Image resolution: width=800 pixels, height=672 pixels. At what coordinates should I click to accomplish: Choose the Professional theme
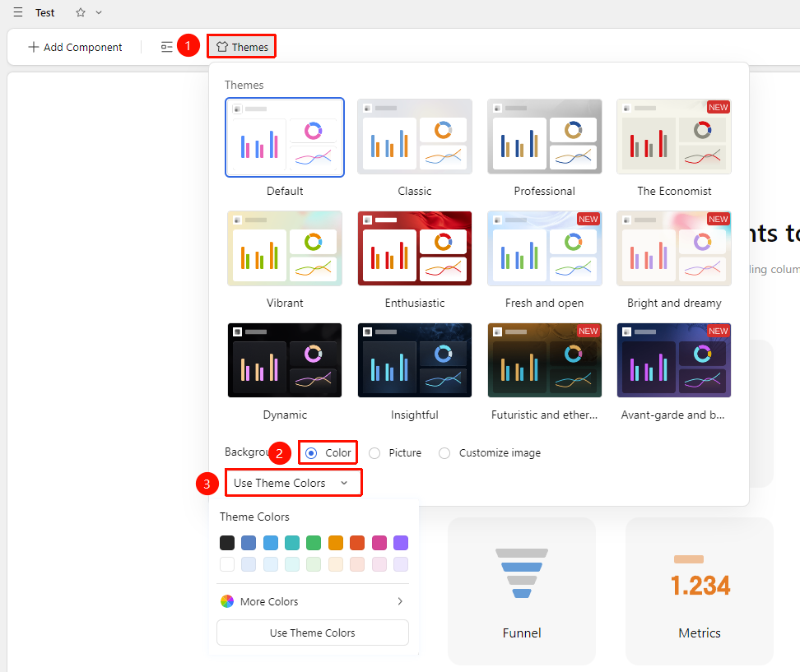(x=544, y=137)
